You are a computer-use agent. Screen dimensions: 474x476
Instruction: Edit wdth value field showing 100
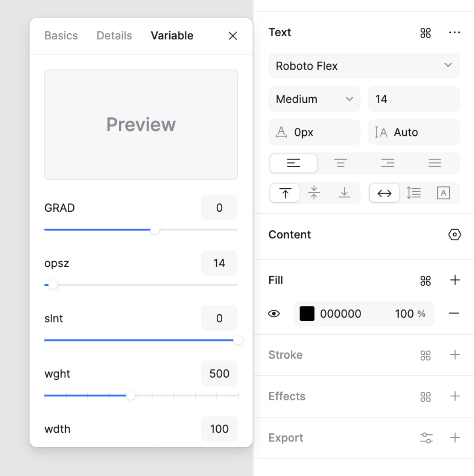219,429
